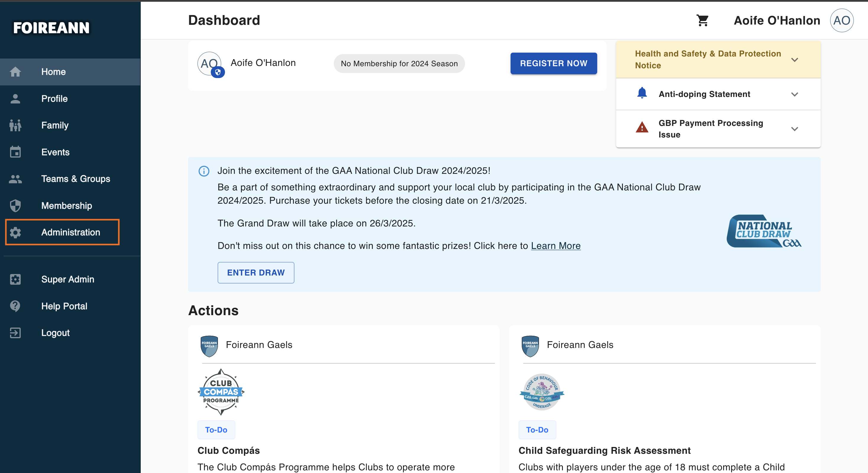The height and width of the screenshot is (473, 868).
Task: Click the Help Portal question mark icon
Action: point(15,306)
